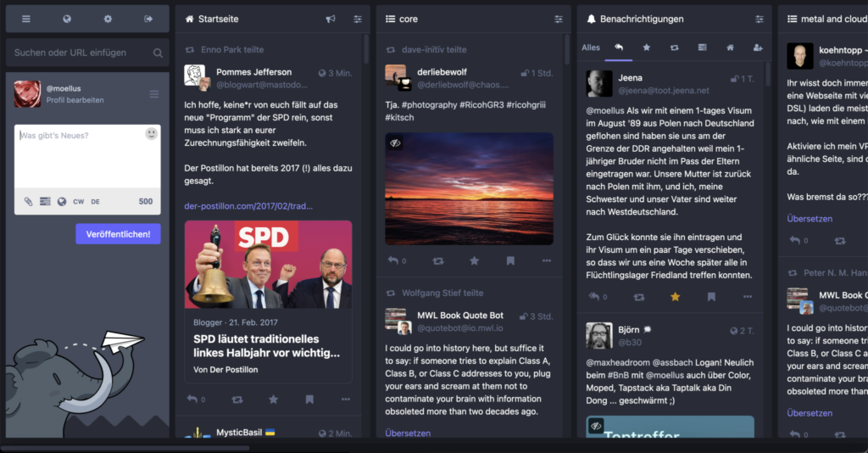
Task: Select the favourites star notifications tab
Action: click(x=647, y=48)
